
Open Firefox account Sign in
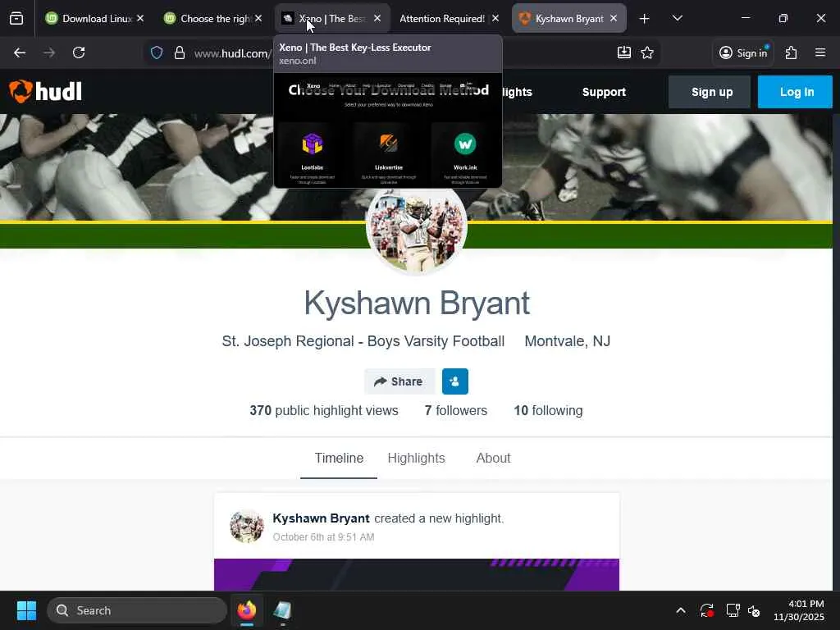pyautogui.click(x=743, y=52)
